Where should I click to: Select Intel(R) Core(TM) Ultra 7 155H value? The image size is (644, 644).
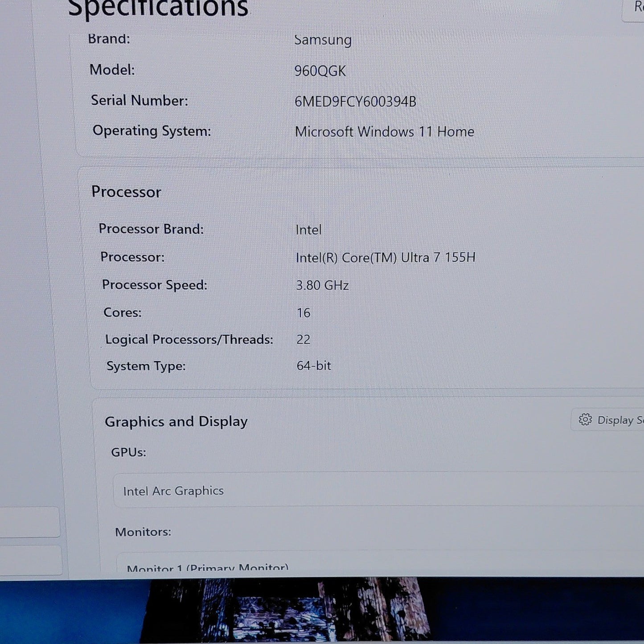coord(386,258)
